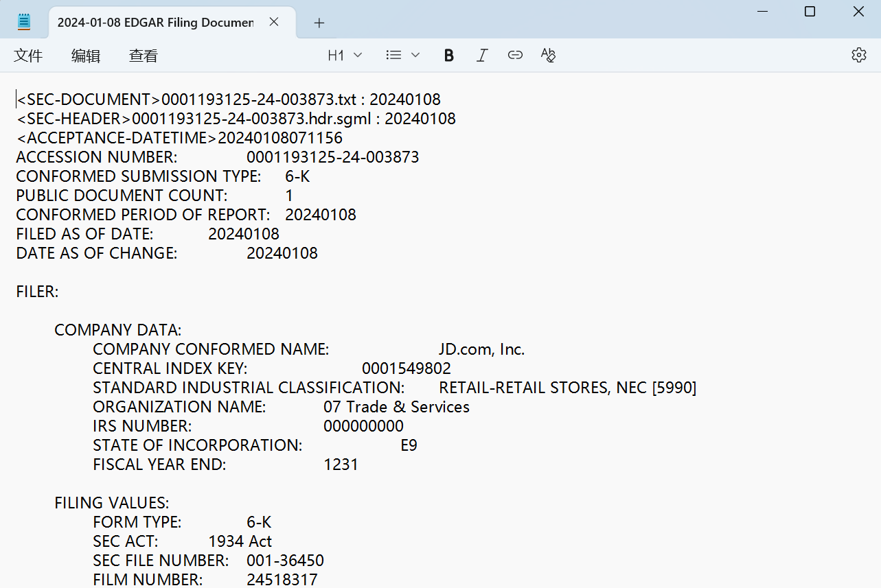Click the 'ACCESSION NUMBER:' label
The height and width of the screenshot is (588, 881).
97,157
